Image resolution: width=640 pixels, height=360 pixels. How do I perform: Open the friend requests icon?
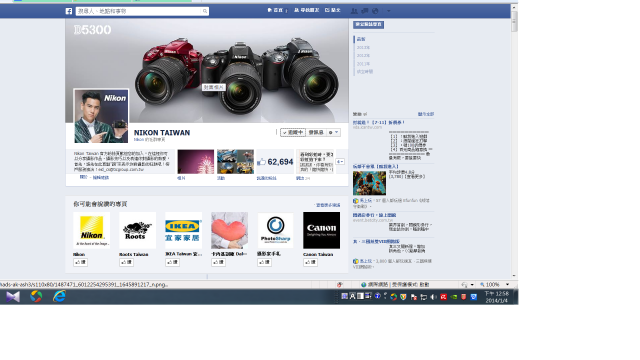pos(354,11)
